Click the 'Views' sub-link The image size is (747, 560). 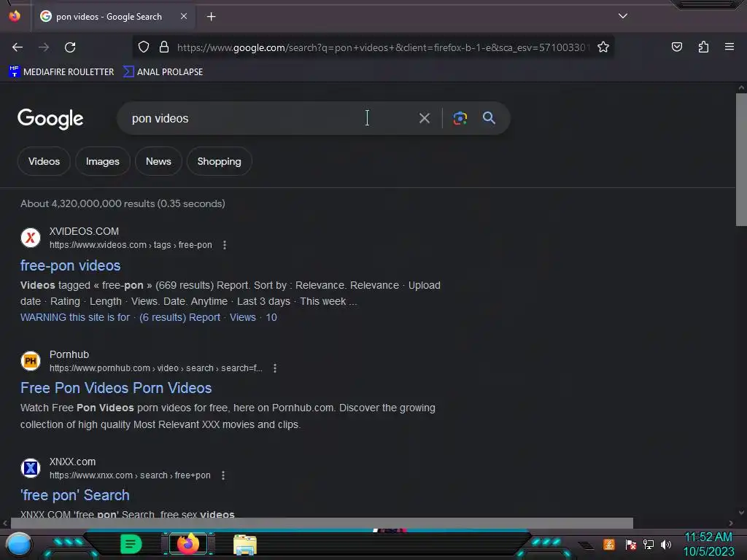pyautogui.click(x=242, y=318)
